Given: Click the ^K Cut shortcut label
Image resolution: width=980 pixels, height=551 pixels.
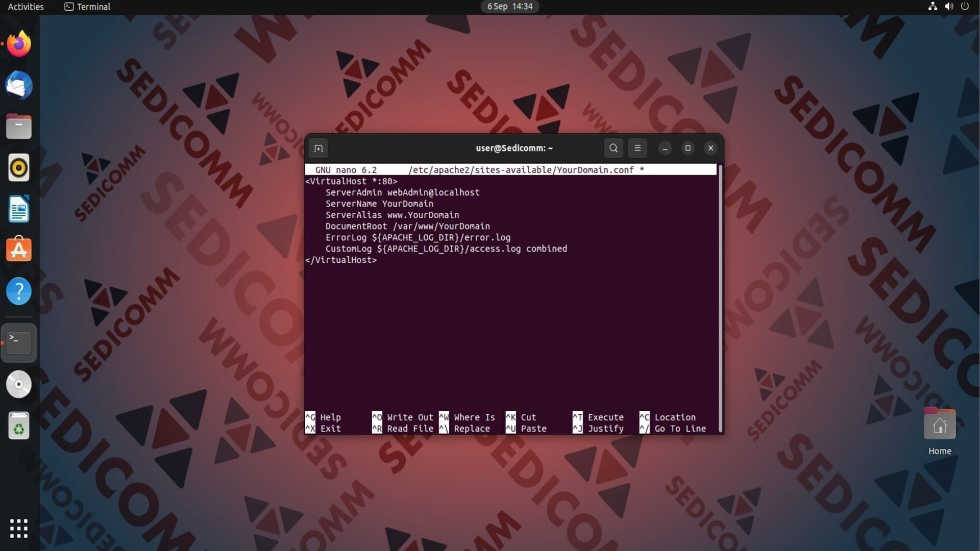Looking at the screenshot, I should [521, 417].
